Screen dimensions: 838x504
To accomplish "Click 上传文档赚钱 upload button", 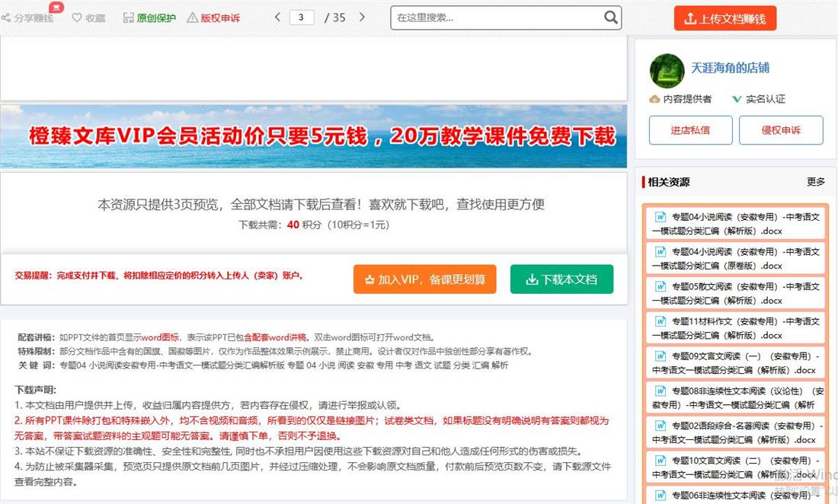I will pos(724,19).
